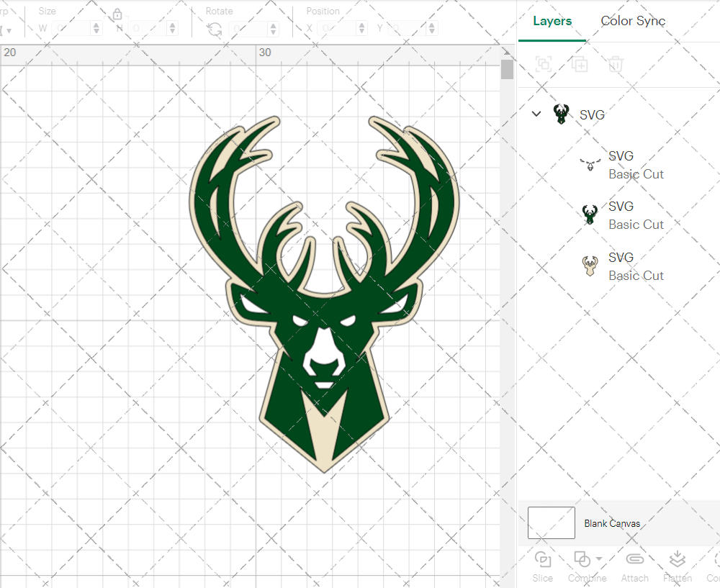Click the Slice tool icon
The width and height of the screenshot is (720, 588).
(x=543, y=559)
